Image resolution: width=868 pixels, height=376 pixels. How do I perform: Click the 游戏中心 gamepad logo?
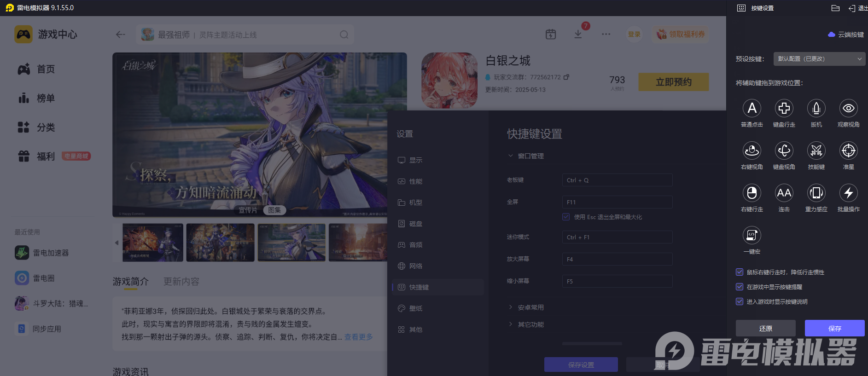tap(23, 35)
